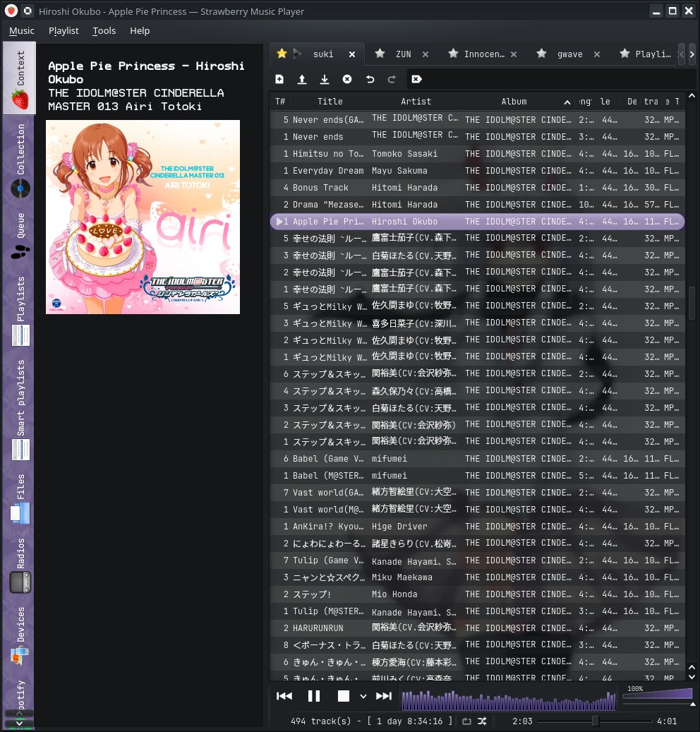Screen dimensions: 700x732
Task: Sort by Artist column header
Action: (x=416, y=102)
